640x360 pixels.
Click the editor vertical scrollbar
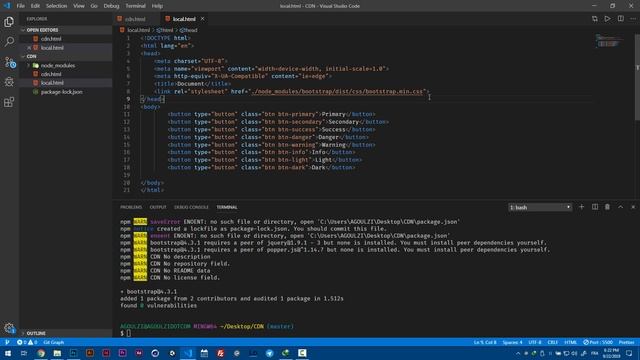(x=637, y=78)
